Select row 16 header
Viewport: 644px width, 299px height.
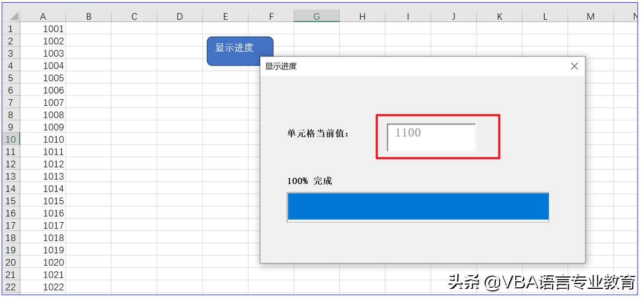(x=11, y=213)
